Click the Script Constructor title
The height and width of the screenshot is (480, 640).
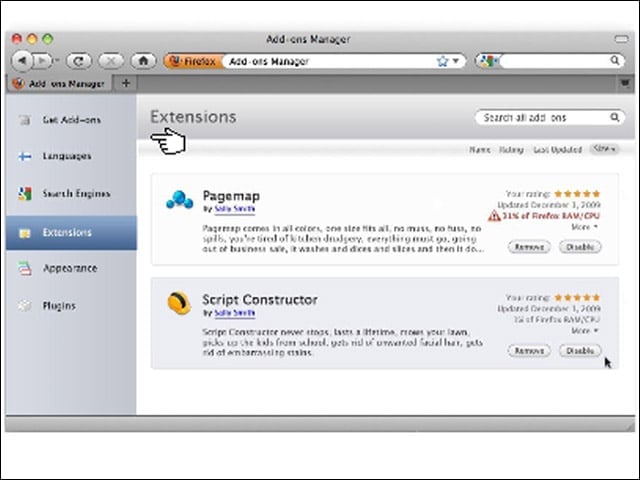[x=260, y=300]
